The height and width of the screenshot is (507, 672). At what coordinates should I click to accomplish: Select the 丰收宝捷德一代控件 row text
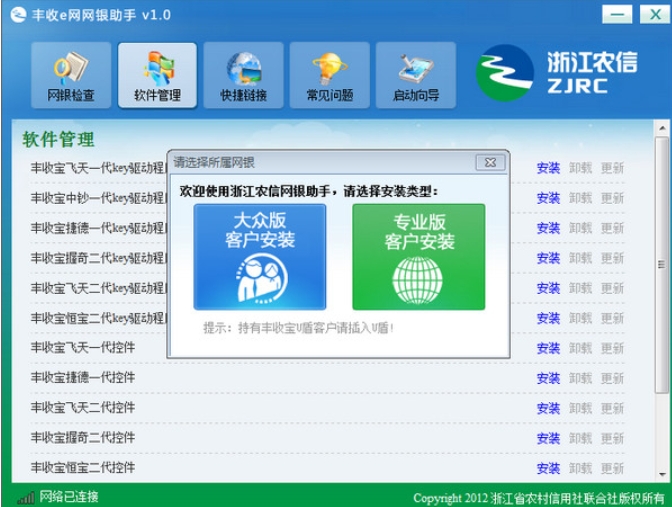tap(83, 378)
